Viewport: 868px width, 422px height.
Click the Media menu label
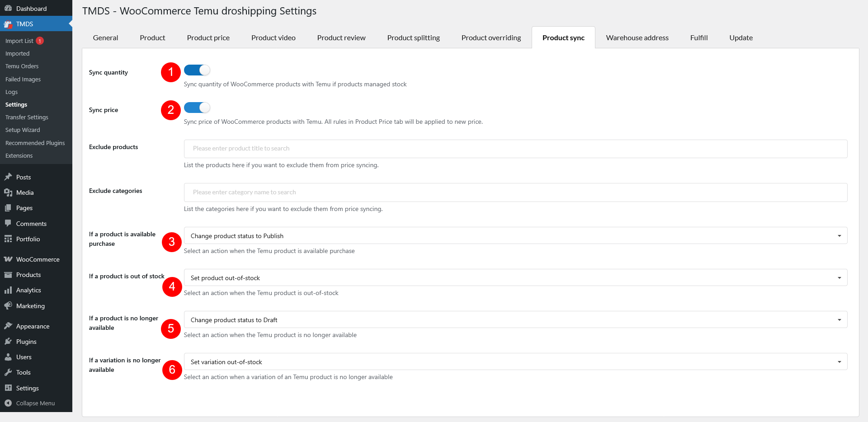tap(25, 192)
